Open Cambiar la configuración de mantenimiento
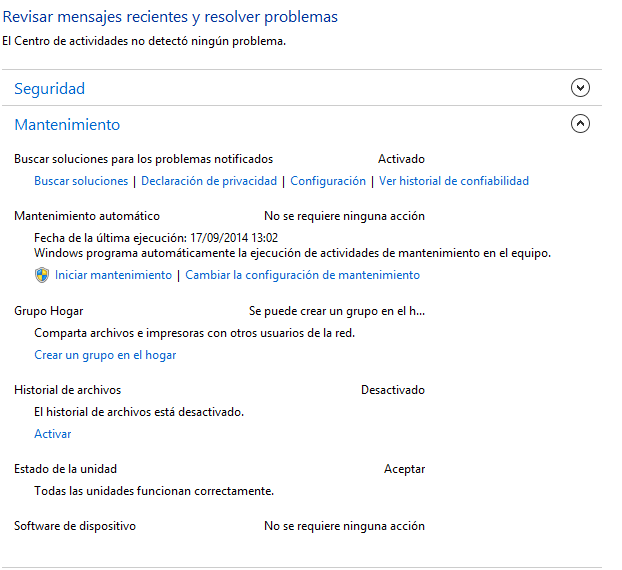This screenshot has width=622, height=570. click(x=303, y=275)
